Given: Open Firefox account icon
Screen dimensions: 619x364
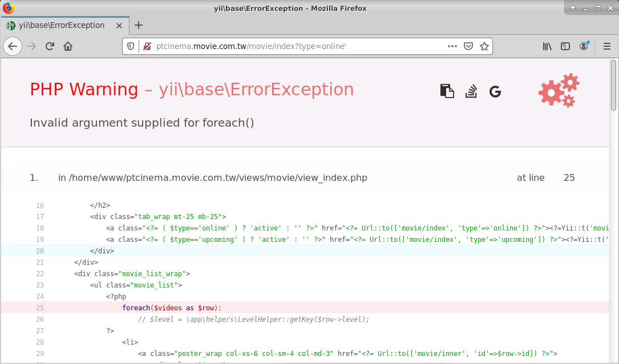Looking at the screenshot, I should pos(584,46).
